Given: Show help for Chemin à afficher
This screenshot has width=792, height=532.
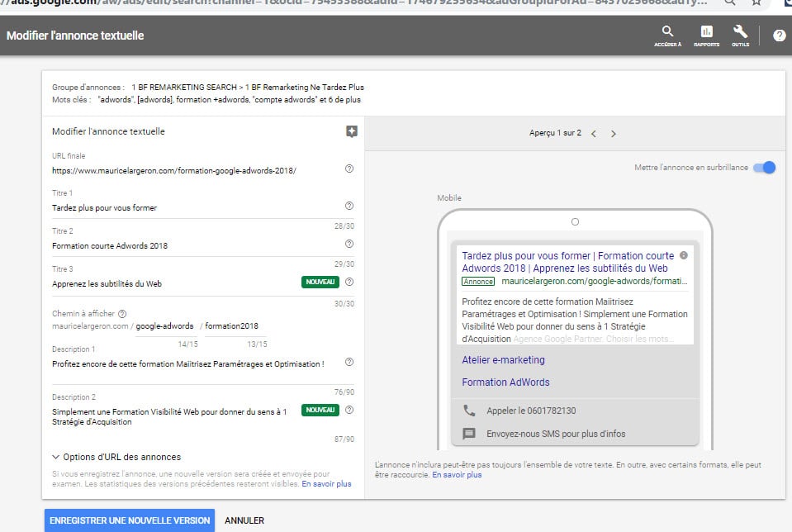Looking at the screenshot, I should pos(122,314).
